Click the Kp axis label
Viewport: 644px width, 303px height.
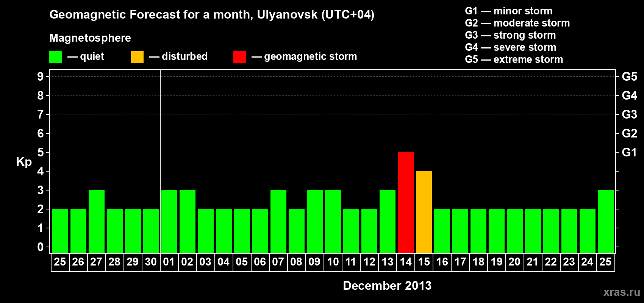click(24, 162)
